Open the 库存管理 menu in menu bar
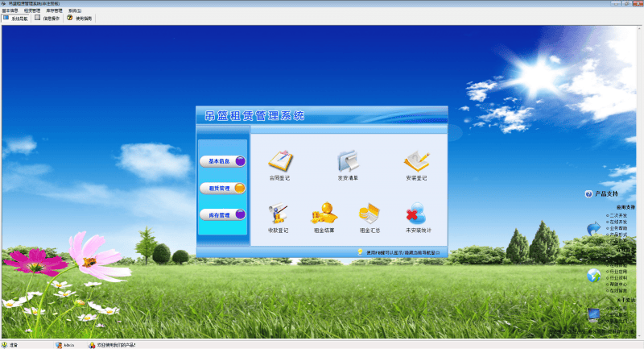Screen dimensions: 644x349 [54, 10]
